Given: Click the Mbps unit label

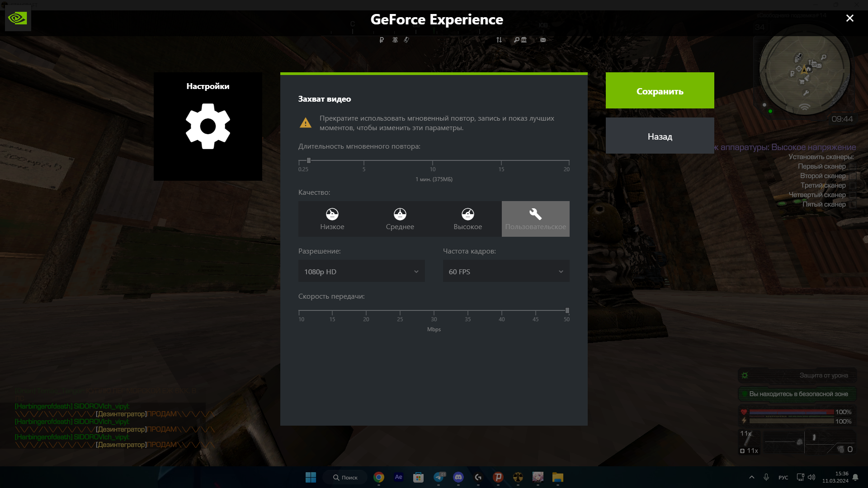Looking at the screenshot, I should (434, 329).
